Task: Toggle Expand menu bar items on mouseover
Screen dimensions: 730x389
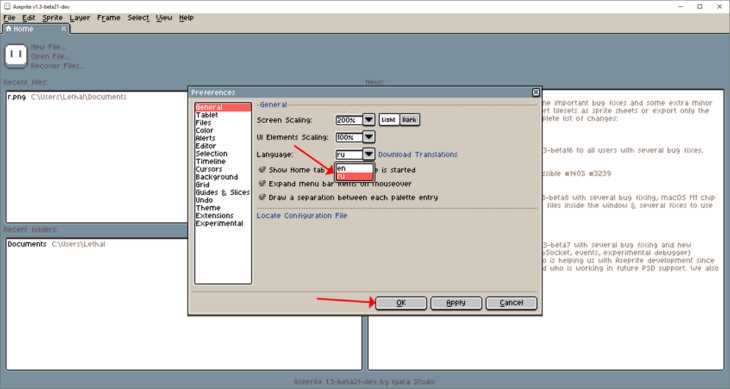Action: [x=263, y=184]
